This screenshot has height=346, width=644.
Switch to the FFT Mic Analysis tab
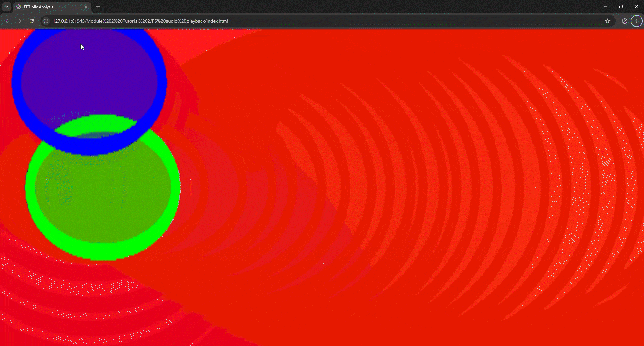(44, 7)
